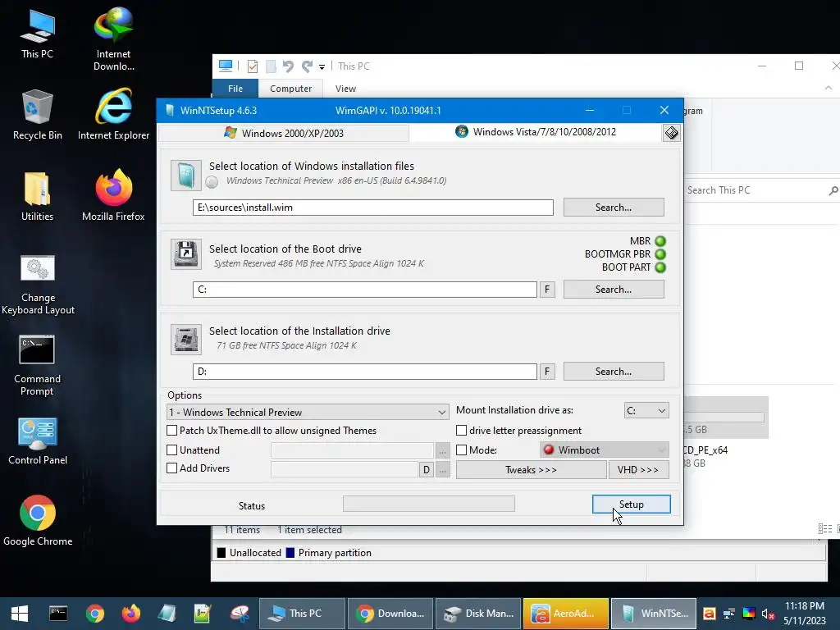This screenshot has height=630, width=840.
Task: Click the WinNTSetup disk tools icon next to the tabs
Action: tap(671, 132)
